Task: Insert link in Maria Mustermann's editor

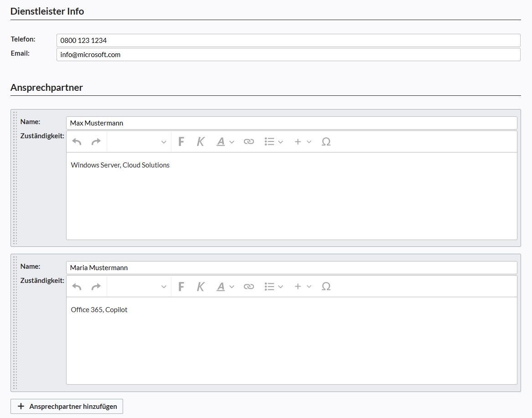Action: (x=249, y=287)
